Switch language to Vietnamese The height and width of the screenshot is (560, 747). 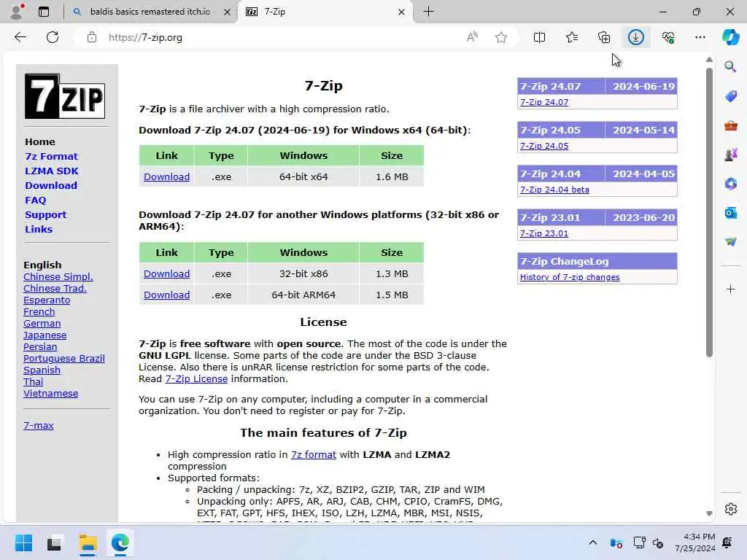[50, 393]
